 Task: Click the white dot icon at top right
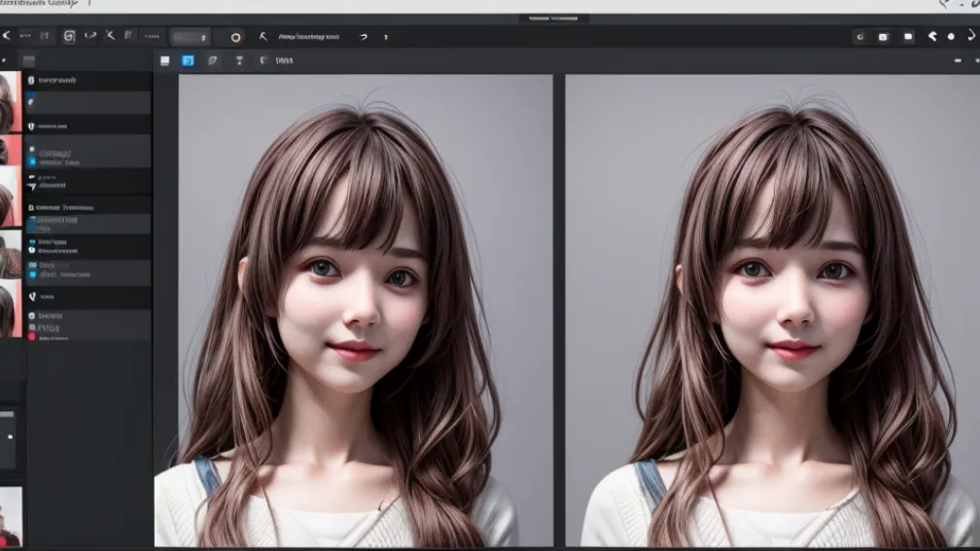pos(951,37)
